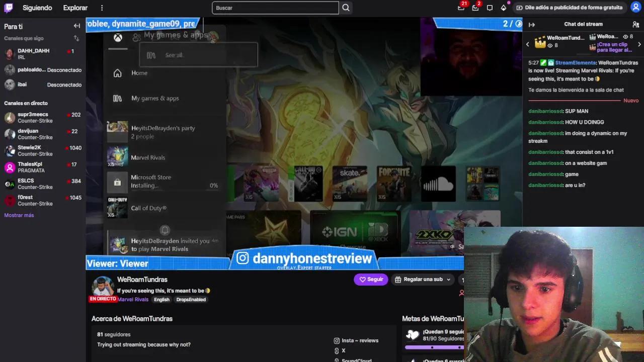This screenshot has width=644, height=362.
Task: Click the EN DIRECTO live badge
Action: 103,299
